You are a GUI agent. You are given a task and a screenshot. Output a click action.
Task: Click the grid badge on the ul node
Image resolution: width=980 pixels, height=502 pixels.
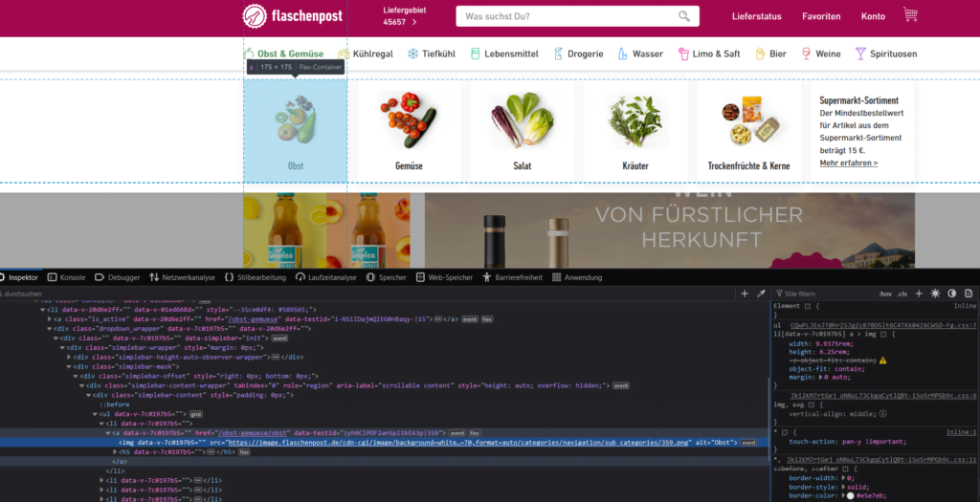[195, 414]
